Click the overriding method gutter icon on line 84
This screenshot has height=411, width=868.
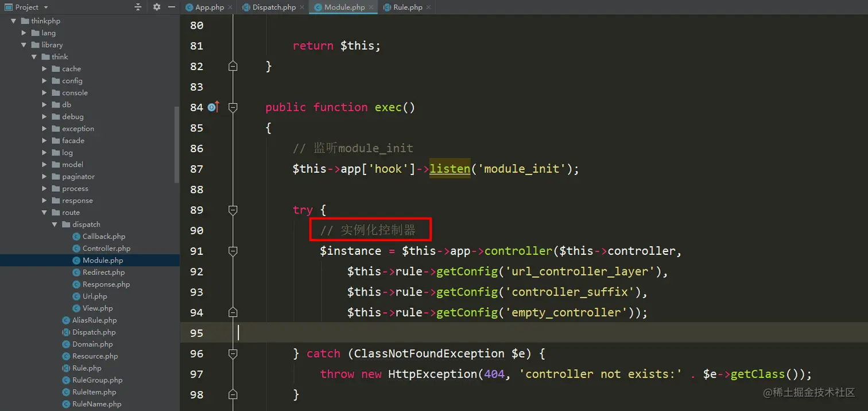pyautogui.click(x=213, y=107)
